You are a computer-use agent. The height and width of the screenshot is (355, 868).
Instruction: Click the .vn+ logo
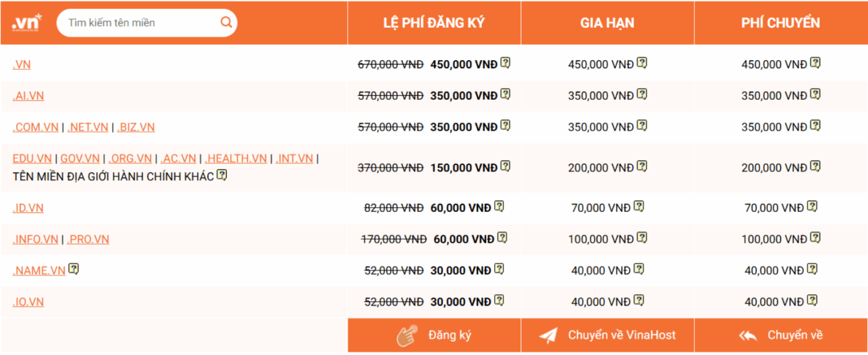pos(27,22)
